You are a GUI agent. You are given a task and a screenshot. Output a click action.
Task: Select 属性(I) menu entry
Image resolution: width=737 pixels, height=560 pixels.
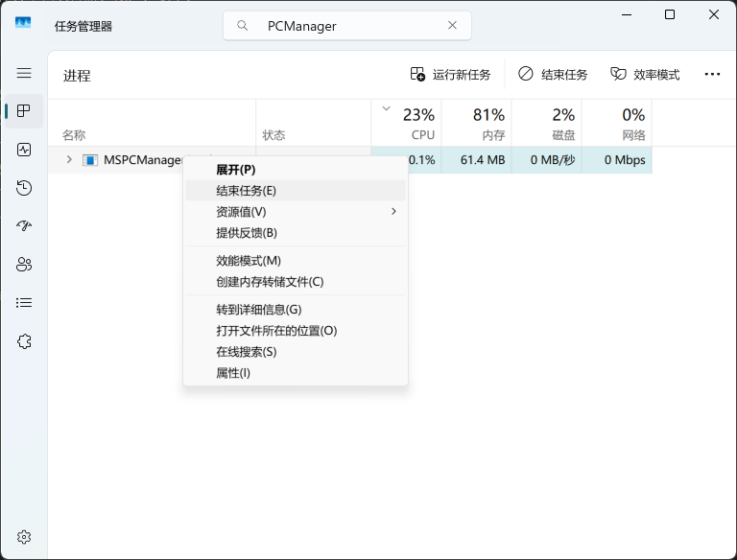[x=296, y=373]
